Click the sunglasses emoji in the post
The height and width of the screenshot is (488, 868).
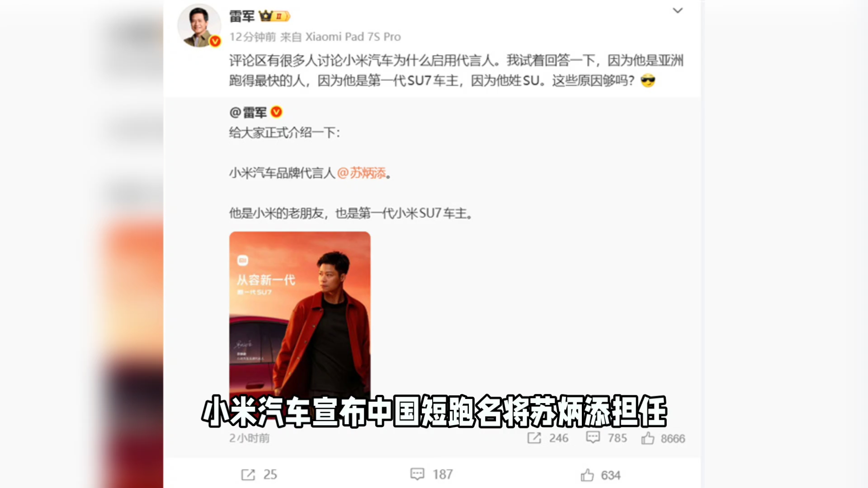click(x=648, y=81)
